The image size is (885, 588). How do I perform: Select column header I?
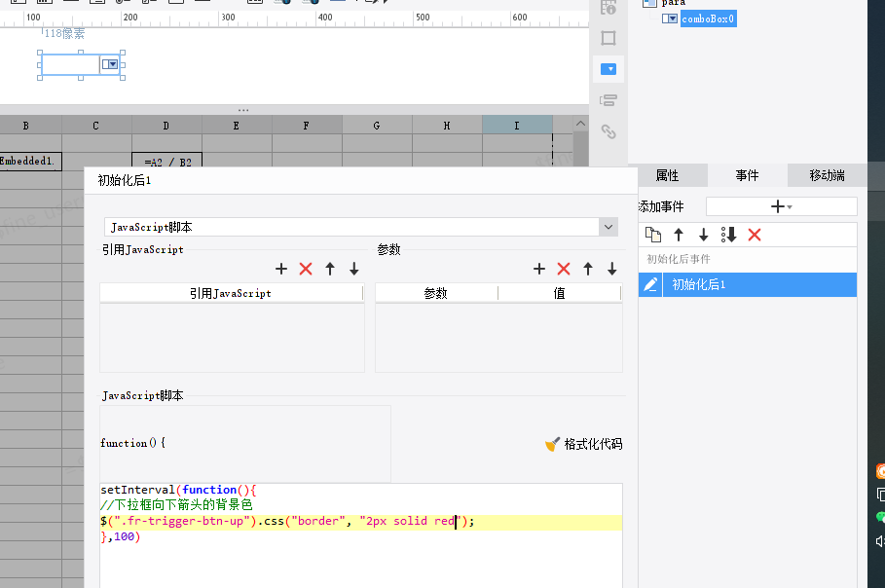point(517,126)
